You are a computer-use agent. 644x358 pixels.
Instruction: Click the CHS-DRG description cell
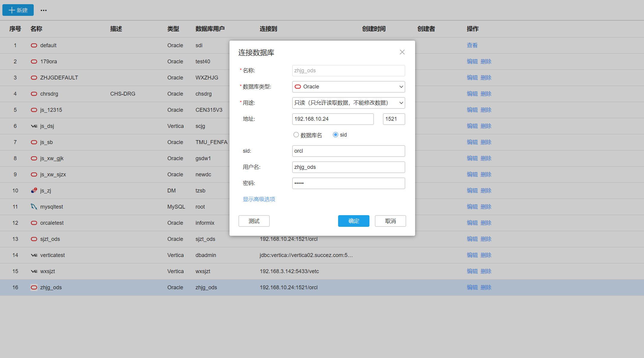[123, 94]
